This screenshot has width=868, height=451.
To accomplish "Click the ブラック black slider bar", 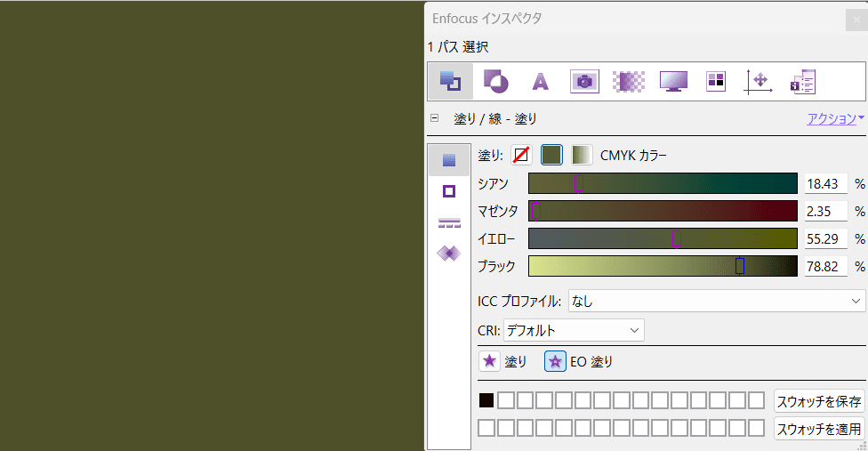I will point(663,266).
